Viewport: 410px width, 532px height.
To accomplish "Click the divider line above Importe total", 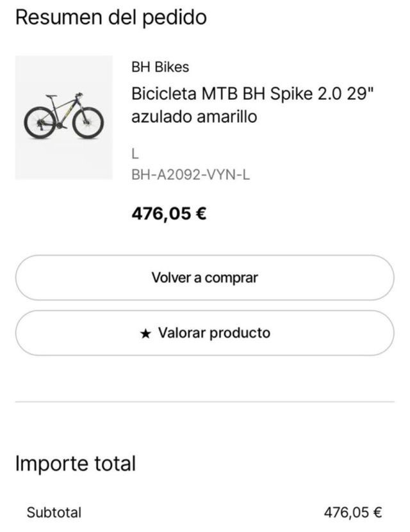I will tap(205, 402).
